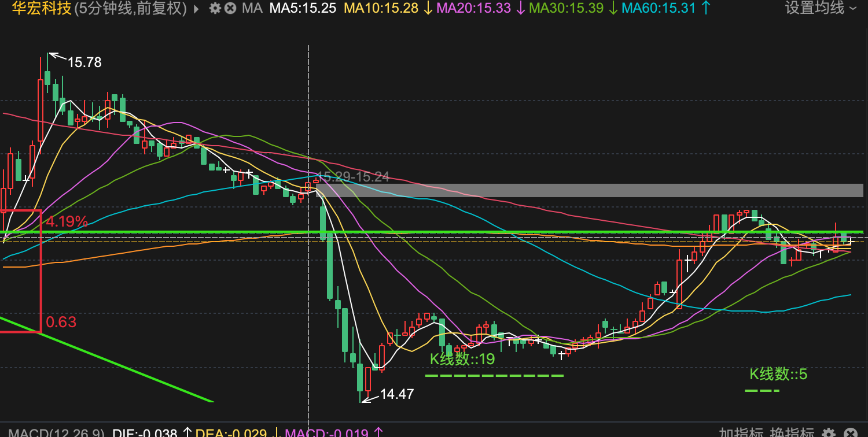Click the K线数::19 annotation

click(x=462, y=359)
